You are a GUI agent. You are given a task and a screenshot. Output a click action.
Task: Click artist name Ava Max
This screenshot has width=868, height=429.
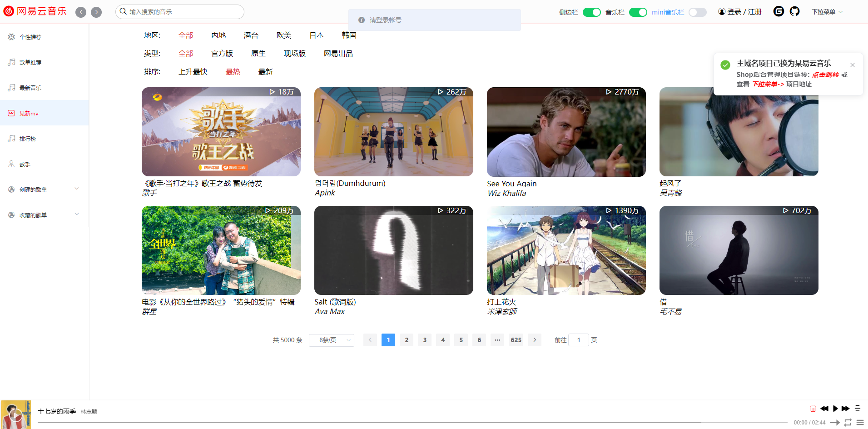330,312
